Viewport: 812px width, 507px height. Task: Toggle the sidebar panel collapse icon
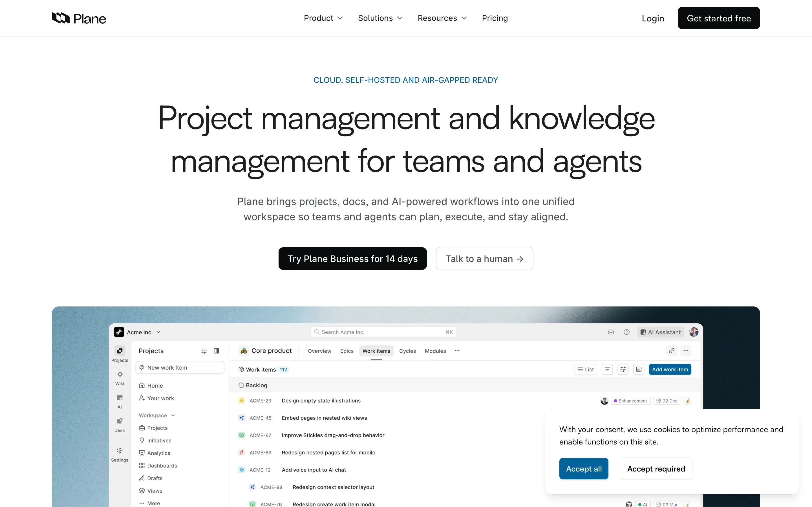click(x=217, y=351)
